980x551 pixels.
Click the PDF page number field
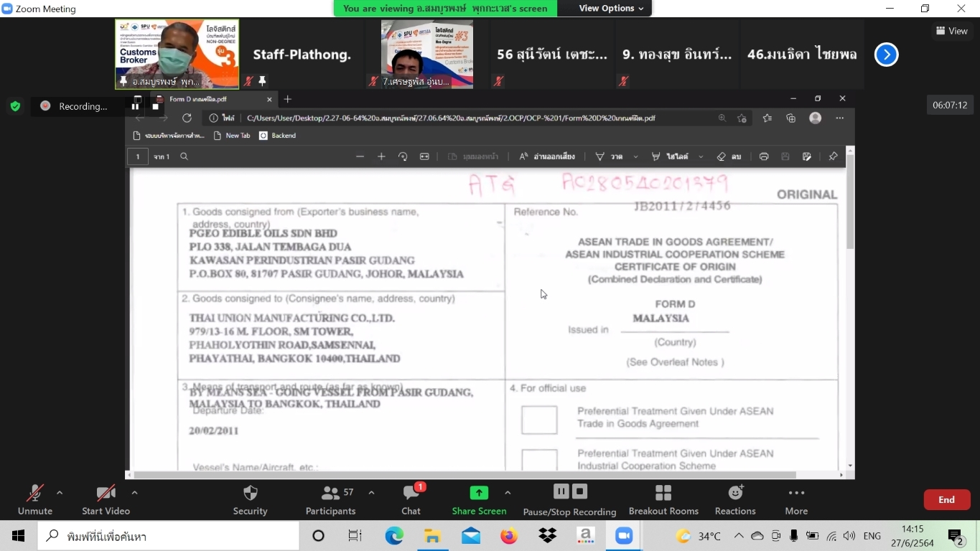[x=138, y=156]
